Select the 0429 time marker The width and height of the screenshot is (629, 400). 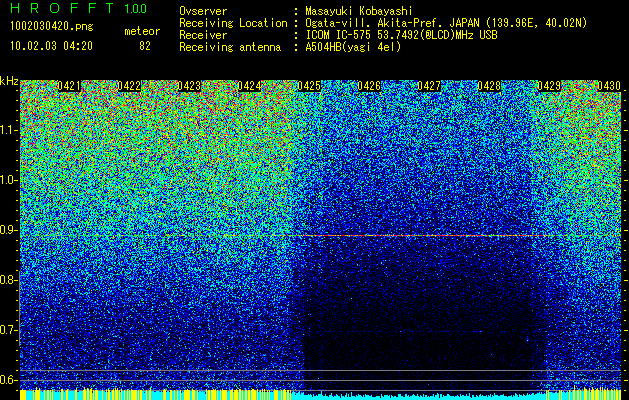tap(549, 86)
